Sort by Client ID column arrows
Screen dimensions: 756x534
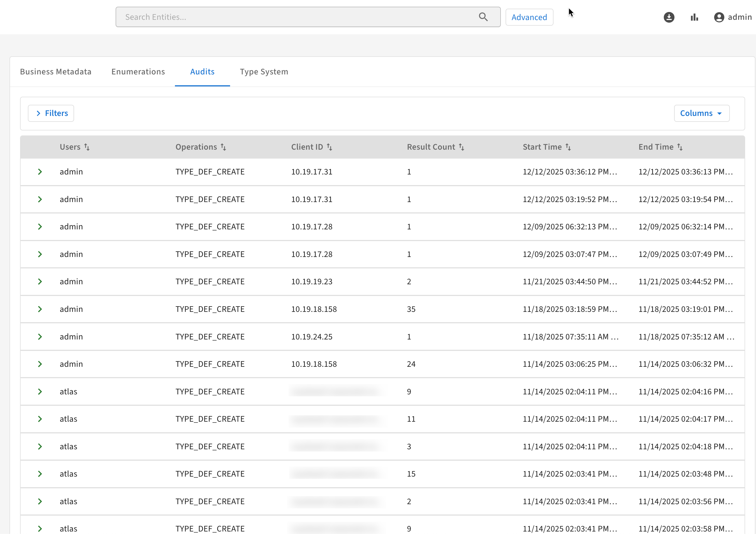point(329,147)
